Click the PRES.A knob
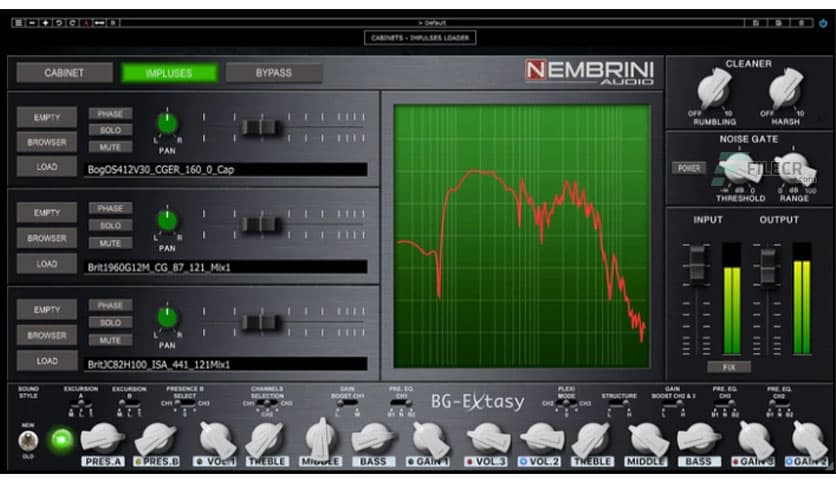836x484 pixels. click(x=102, y=439)
